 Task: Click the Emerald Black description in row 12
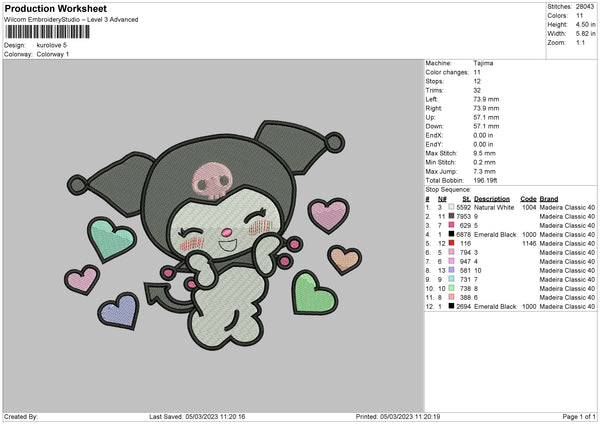tap(495, 306)
